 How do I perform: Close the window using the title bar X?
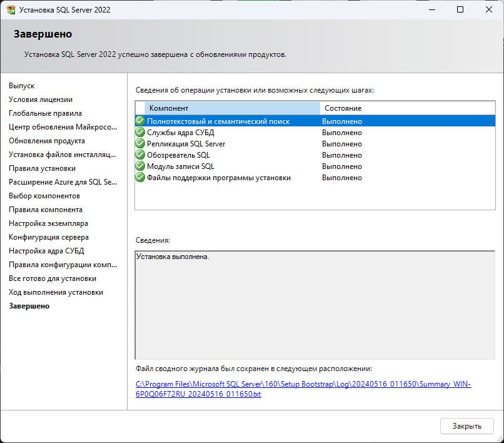(489, 9)
